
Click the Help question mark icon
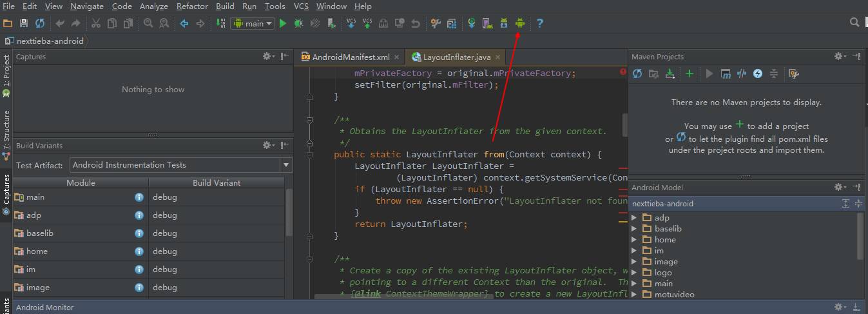point(540,23)
